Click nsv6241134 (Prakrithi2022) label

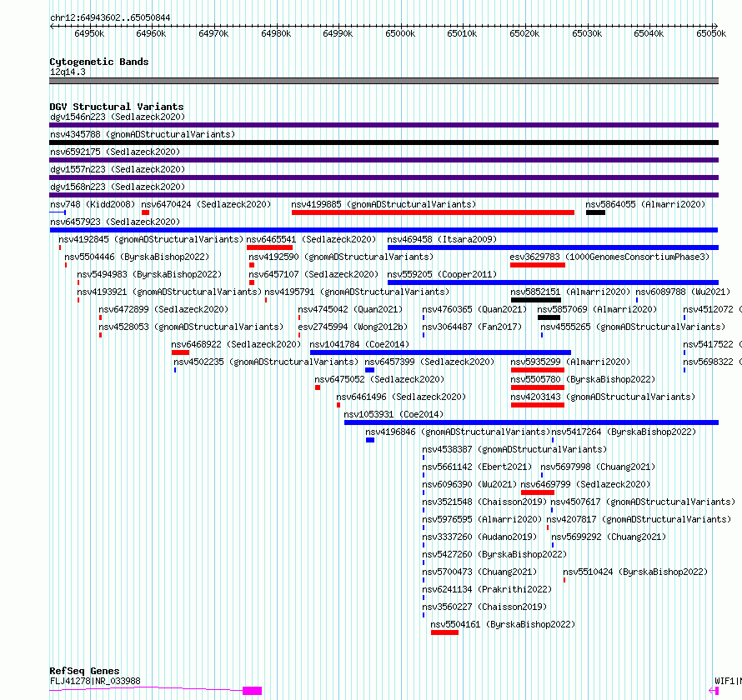click(x=487, y=589)
